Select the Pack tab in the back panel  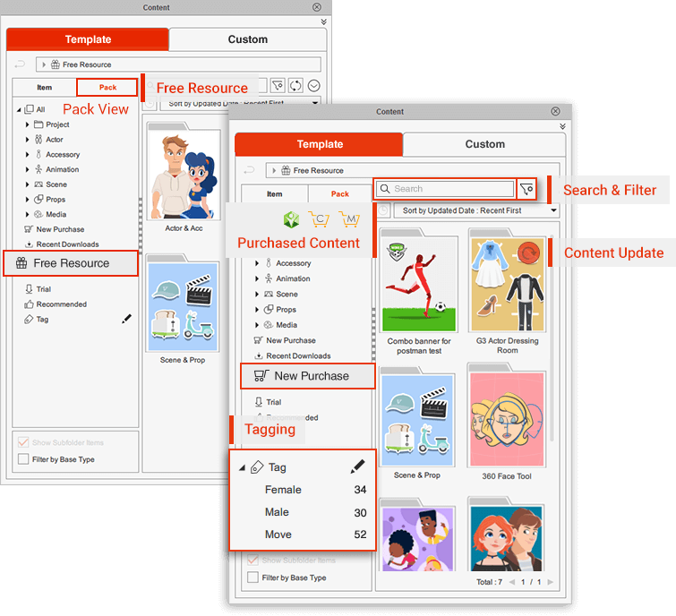coord(107,87)
